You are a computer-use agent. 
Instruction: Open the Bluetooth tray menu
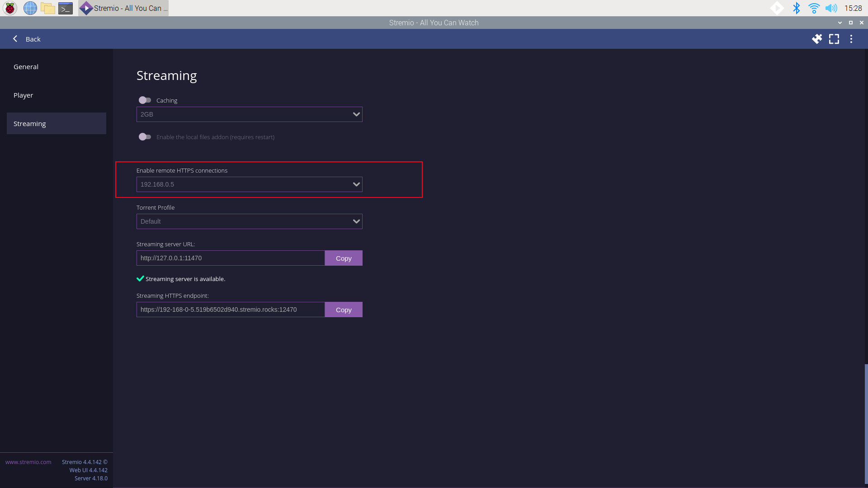[x=797, y=8]
